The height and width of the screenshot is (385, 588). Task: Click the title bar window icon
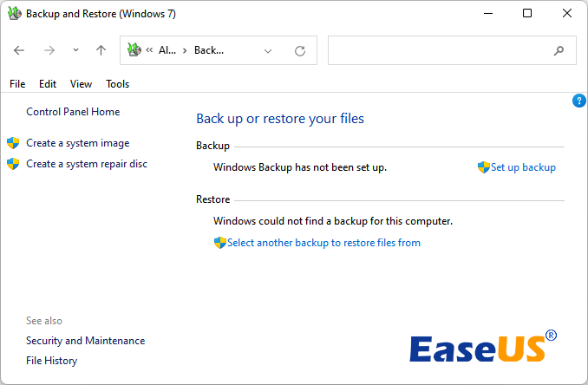[15, 14]
